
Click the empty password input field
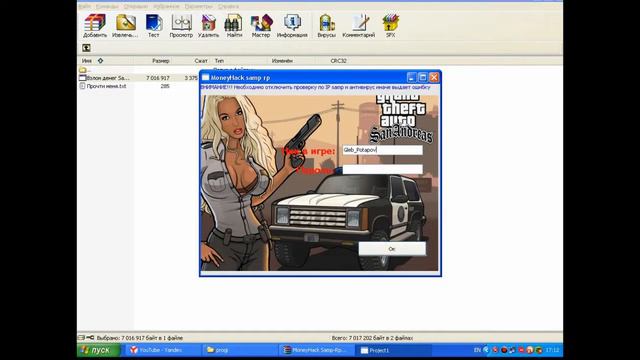point(382,169)
